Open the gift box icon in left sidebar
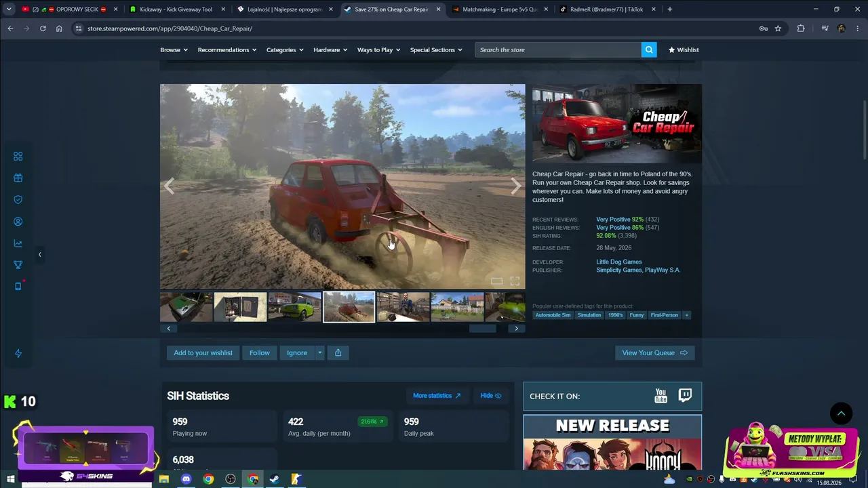The image size is (868, 488). click(18, 178)
